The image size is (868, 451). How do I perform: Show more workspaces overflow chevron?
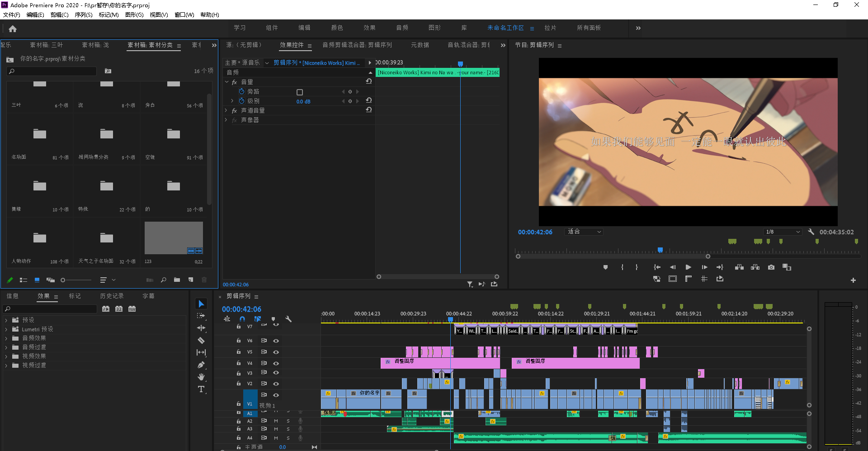click(638, 28)
